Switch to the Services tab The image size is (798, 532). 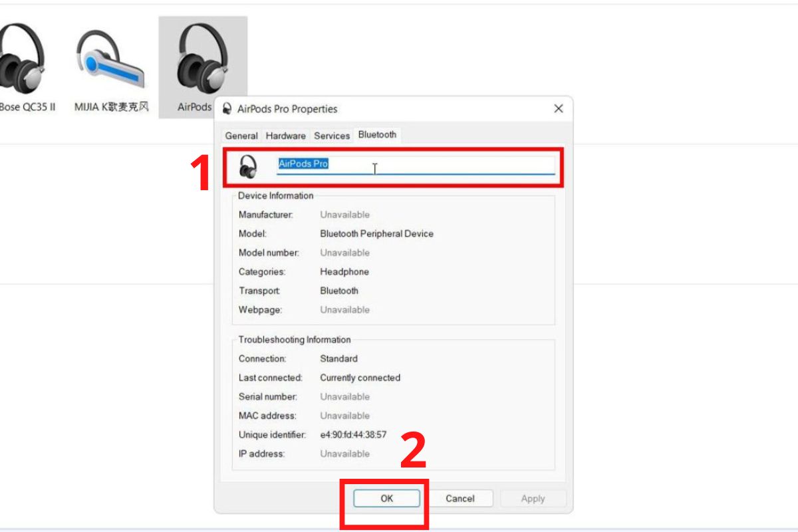coord(332,136)
